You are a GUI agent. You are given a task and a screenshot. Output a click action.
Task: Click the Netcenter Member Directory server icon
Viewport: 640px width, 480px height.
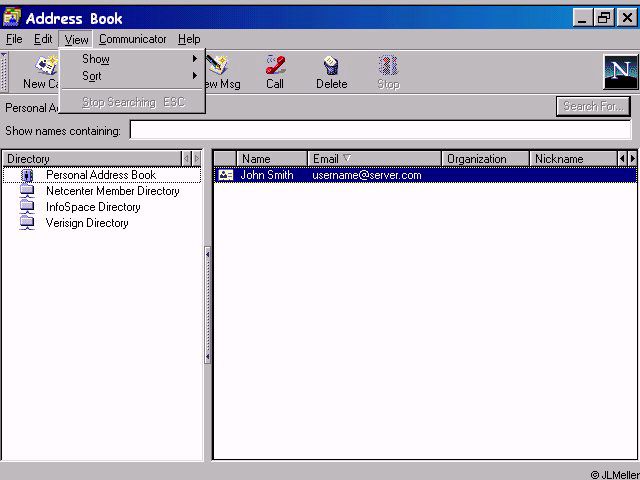click(x=27, y=191)
